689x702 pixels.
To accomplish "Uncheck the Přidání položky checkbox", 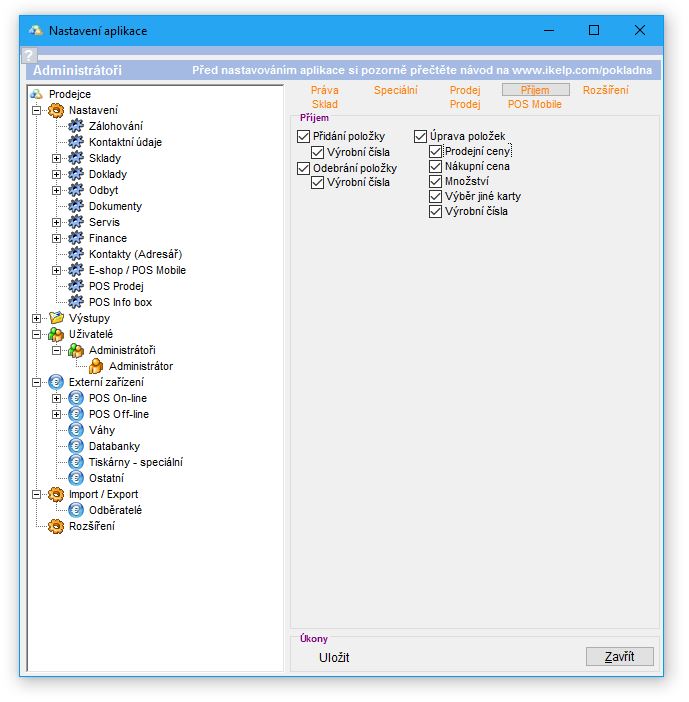I will [x=304, y=136].
